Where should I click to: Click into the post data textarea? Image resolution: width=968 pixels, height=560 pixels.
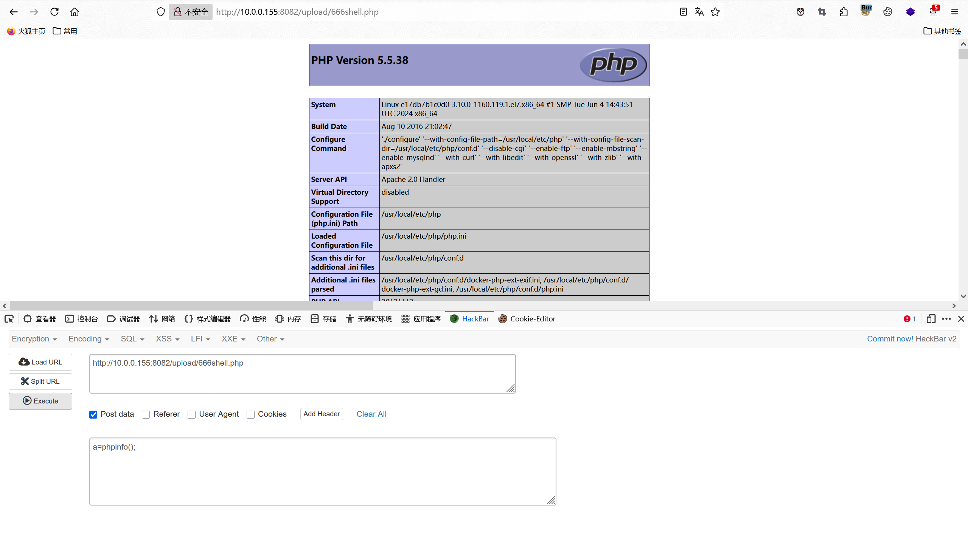click(x=323, y=471)
